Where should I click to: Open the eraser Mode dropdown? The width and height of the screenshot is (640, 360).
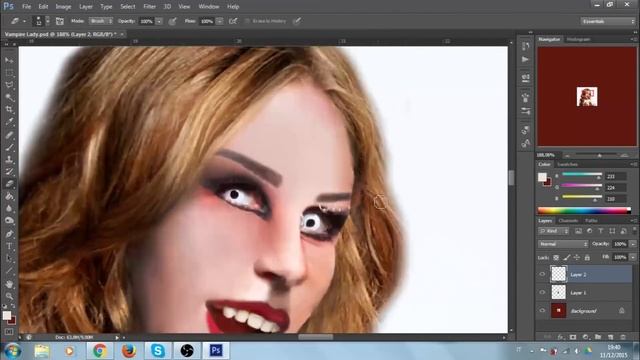coord(101,21)
